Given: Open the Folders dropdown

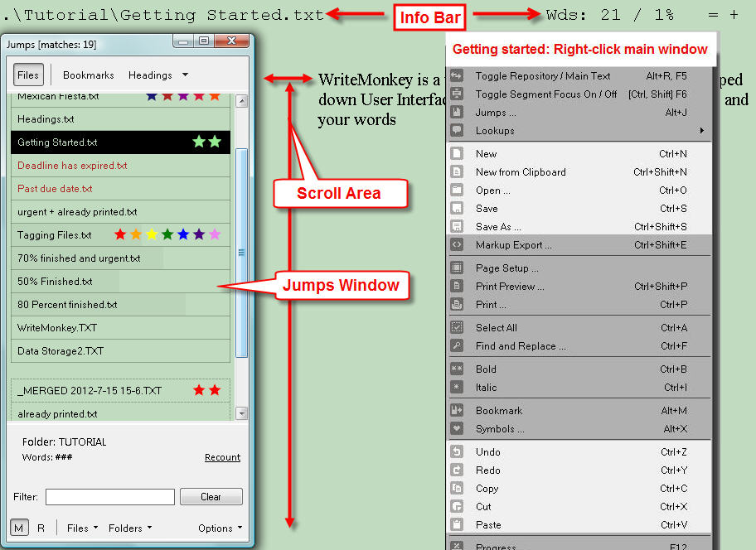Looking at the screenshot, I should click(x=130, y=528).
